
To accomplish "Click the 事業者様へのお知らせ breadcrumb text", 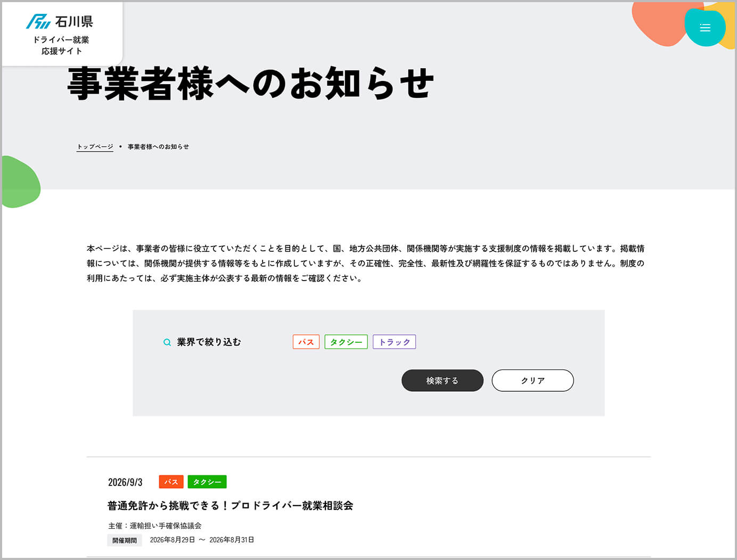I will [x=158, y=147].
